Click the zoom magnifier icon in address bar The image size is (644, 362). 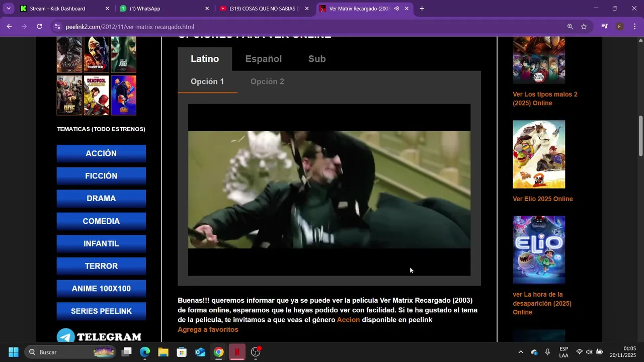(x=570, y=27)
